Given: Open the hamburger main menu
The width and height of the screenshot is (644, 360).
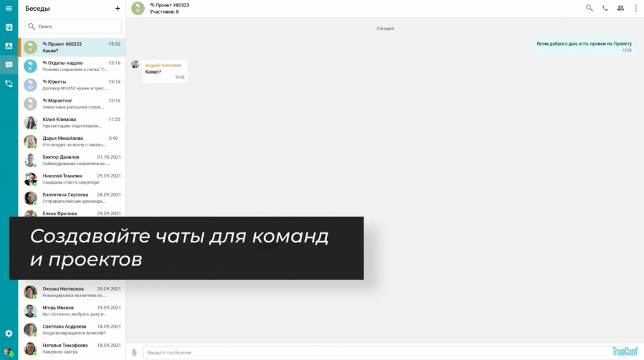Looking at the screenshot, I should (x=9, y=8).
